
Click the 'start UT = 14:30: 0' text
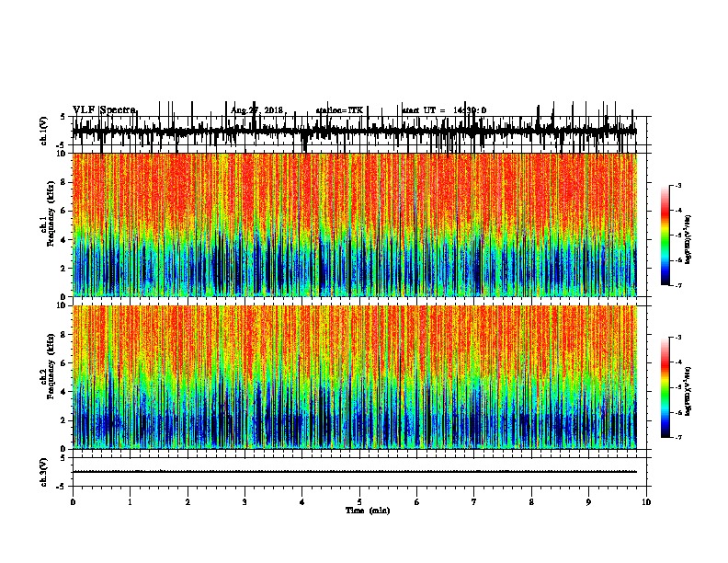[x=444, y=110]
